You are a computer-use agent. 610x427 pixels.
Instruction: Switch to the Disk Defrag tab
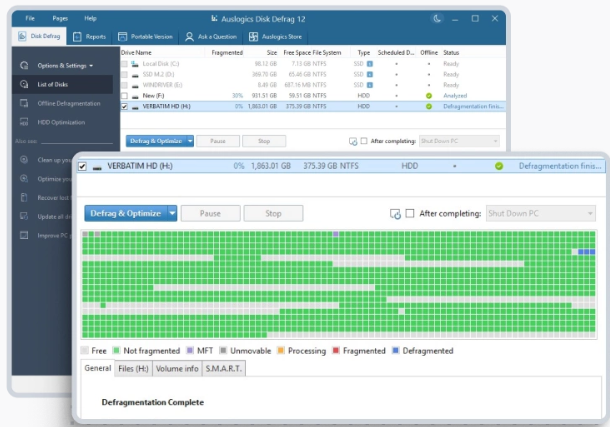pos(39,36)
